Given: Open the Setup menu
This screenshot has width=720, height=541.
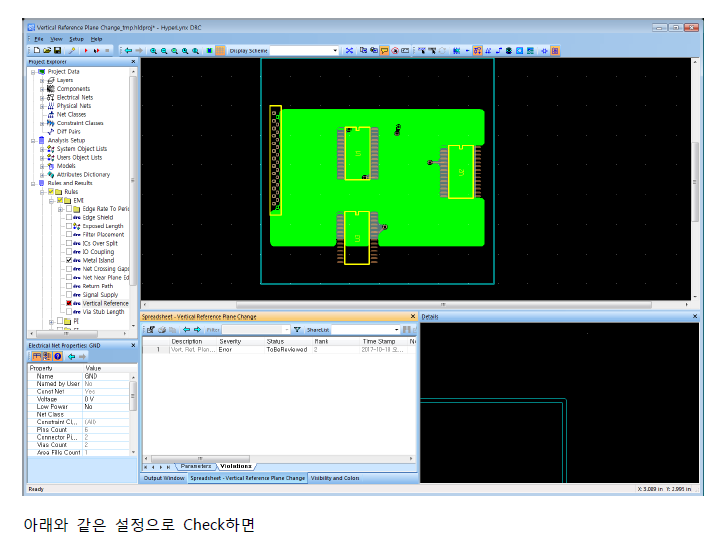Looking at the screenshot, I should (77, 38).
